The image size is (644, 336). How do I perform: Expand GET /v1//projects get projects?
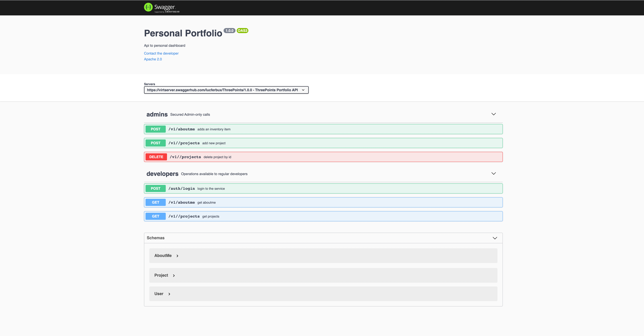click(x=323, y=216)
